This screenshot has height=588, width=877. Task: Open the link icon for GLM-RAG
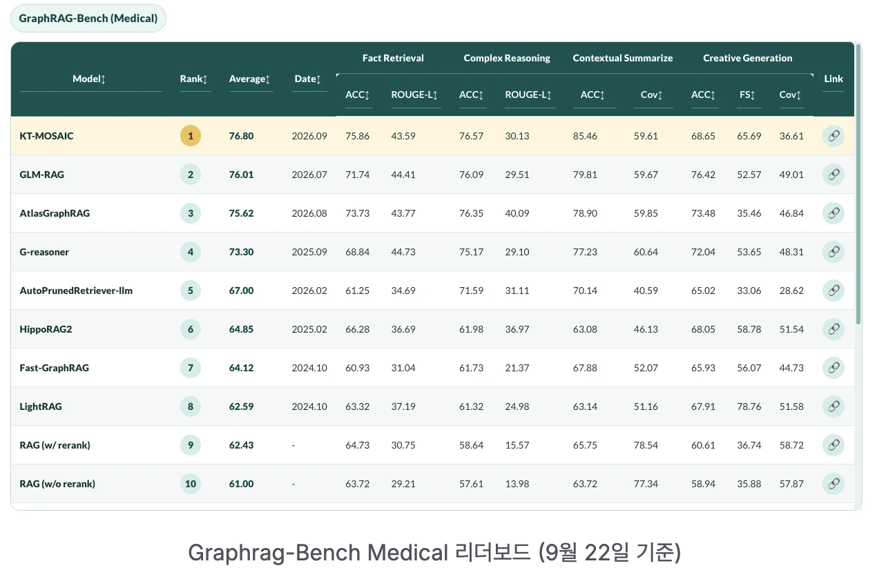(833, 175)
